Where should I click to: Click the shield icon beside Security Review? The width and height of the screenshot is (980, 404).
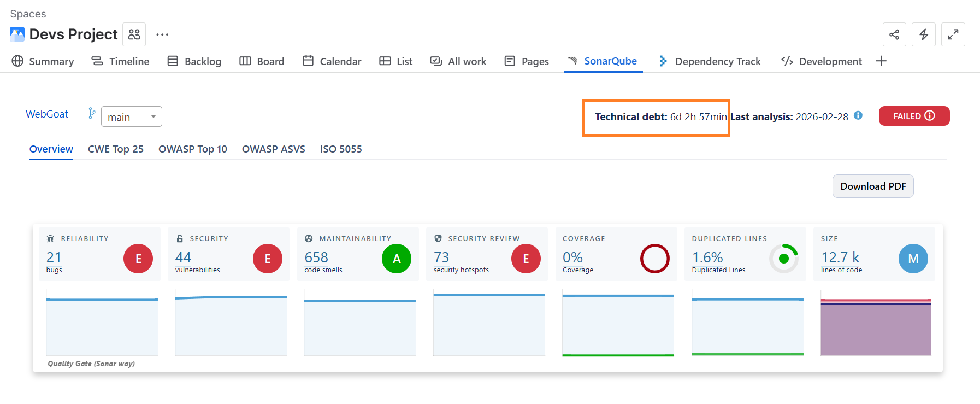[438, 238]
